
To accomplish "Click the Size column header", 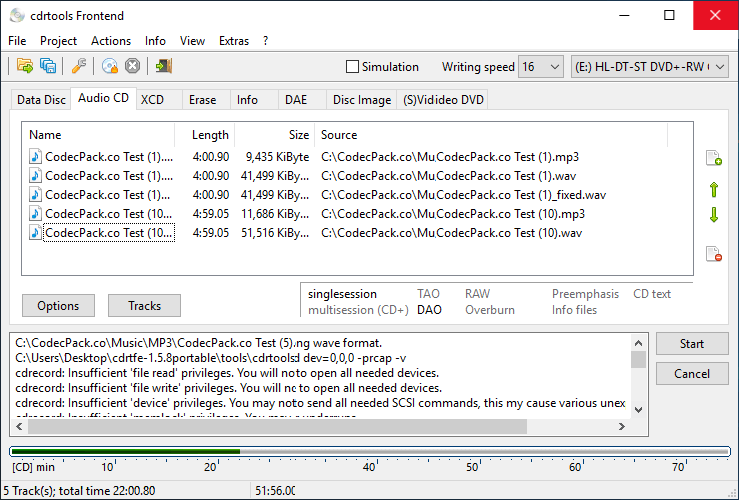I will click(275, 135).
